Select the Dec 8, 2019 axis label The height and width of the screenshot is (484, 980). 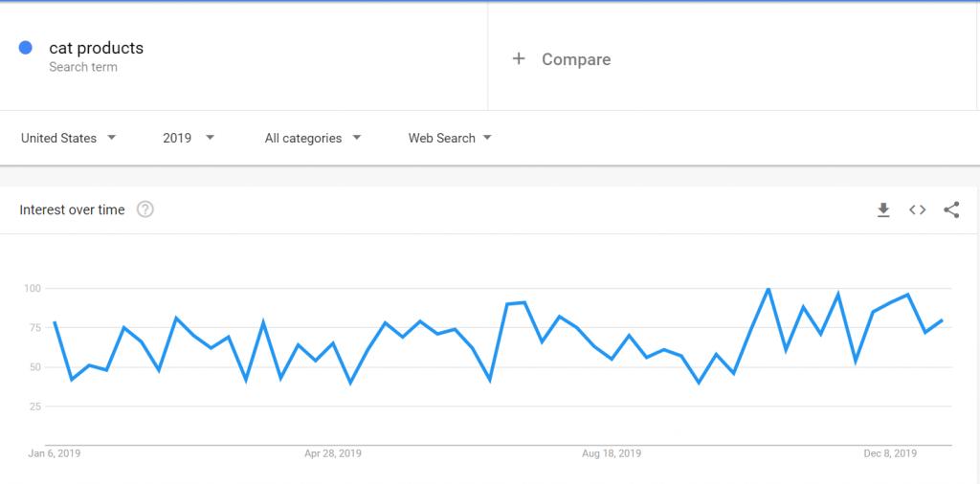889,453
